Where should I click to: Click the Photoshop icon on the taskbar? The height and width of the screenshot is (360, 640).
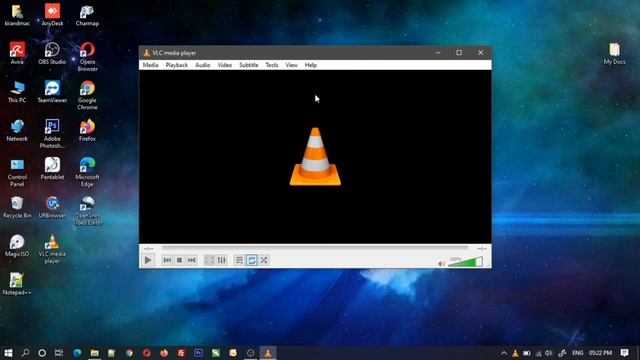pos(198,353)
